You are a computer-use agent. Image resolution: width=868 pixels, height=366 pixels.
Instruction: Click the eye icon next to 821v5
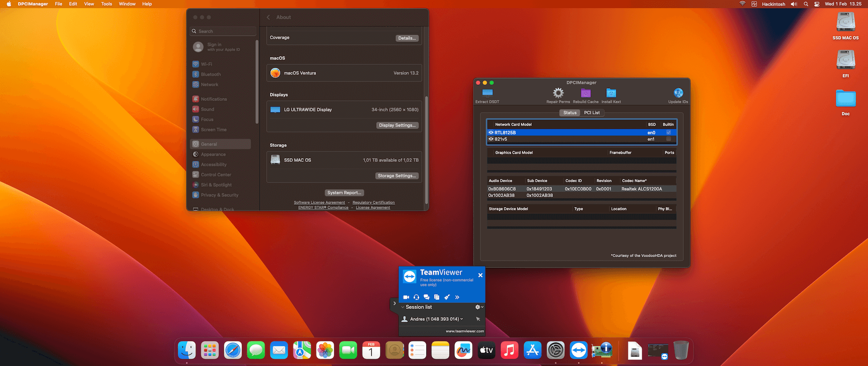click(491, 139)
